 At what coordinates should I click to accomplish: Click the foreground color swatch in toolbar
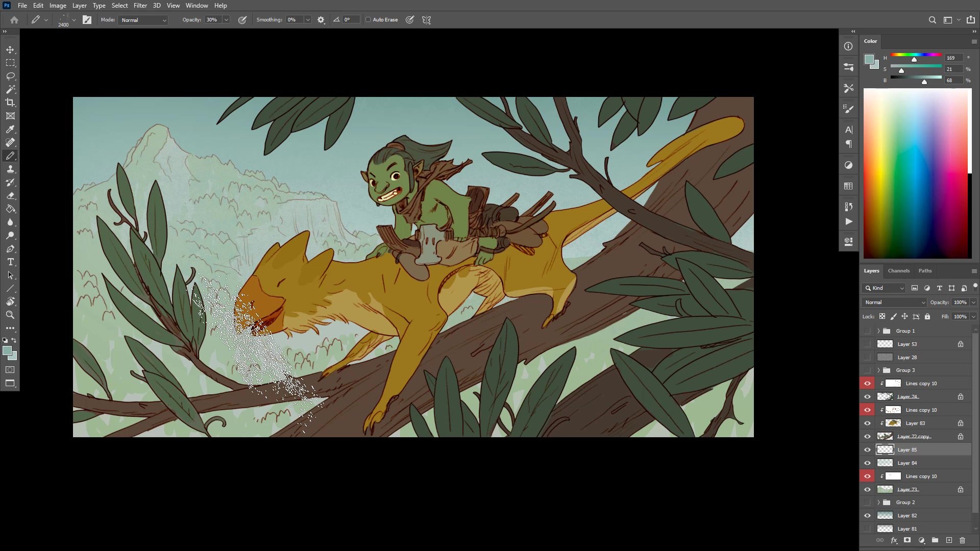7,350
